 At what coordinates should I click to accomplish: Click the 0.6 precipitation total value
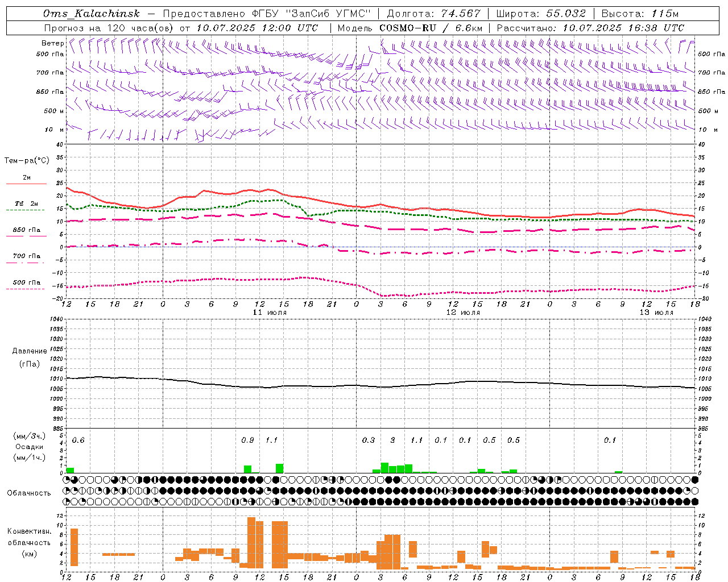[x=78, y=440]
